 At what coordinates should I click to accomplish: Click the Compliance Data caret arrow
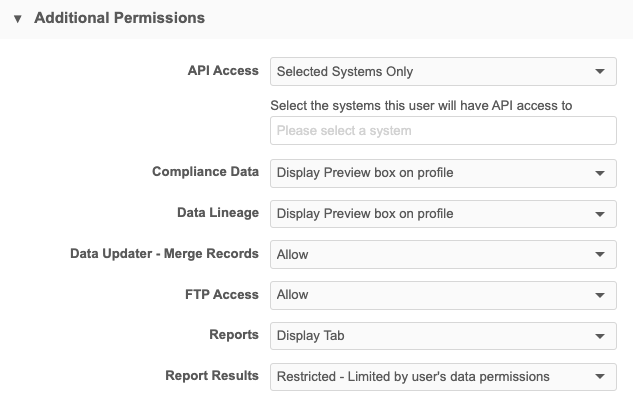click(599, 173)
